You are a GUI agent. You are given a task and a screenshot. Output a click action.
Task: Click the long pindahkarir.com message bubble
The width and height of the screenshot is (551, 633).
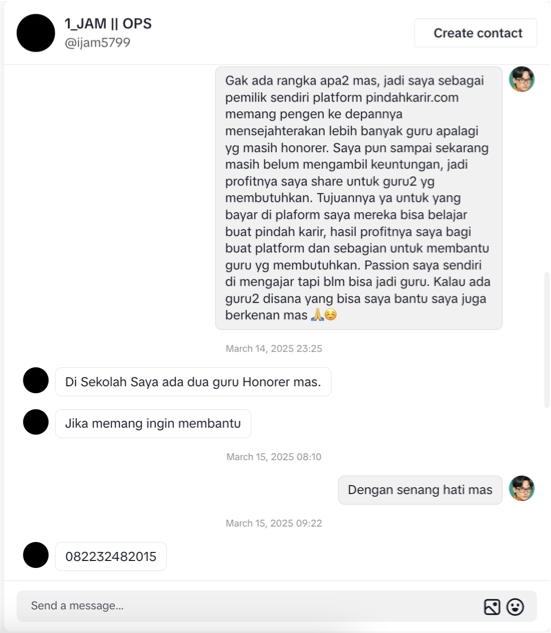point(359,198)
